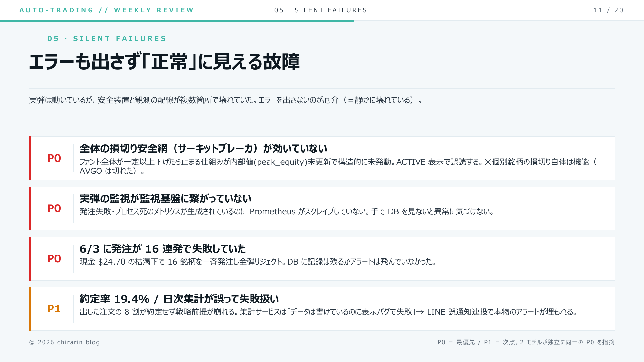Click the teal section label 05 · SILENT FAILURES above the title
This screenshot has height=362, width=644.
tap(107, 39)
